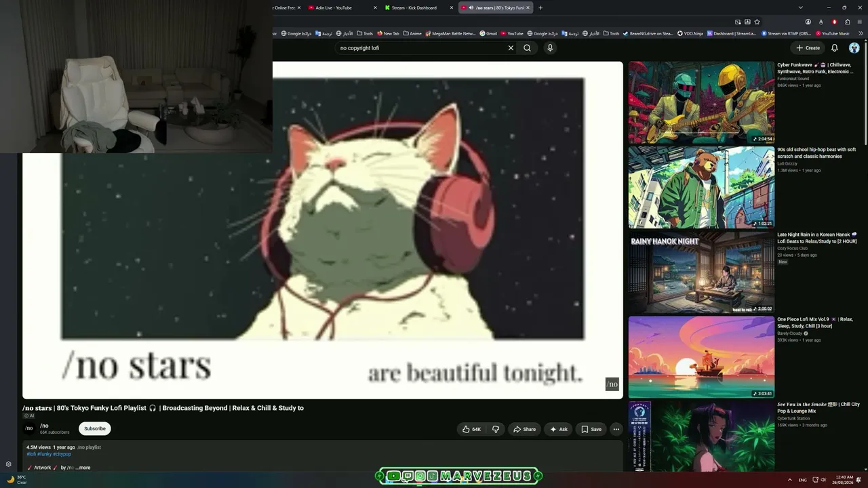Show the hidden bookmarks overflow
This screenshot has width=868, height=488.
pos(861,33)
